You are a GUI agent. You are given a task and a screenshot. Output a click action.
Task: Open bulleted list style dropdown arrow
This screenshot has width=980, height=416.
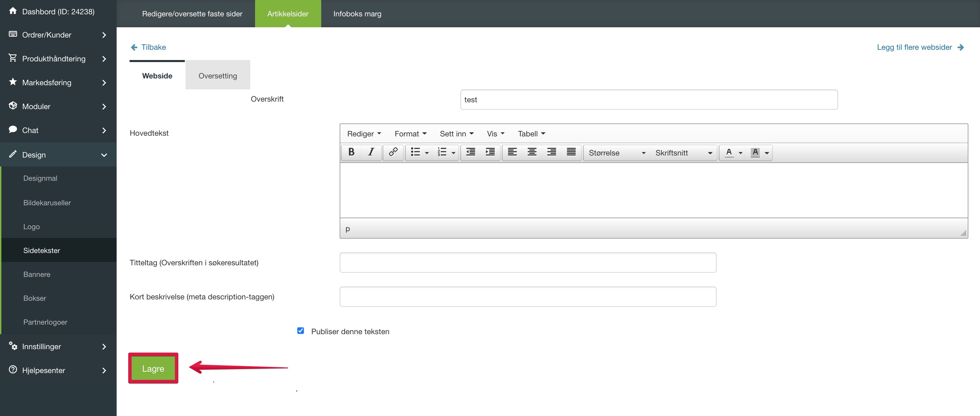pyautogui.click(x=427, y=153)
